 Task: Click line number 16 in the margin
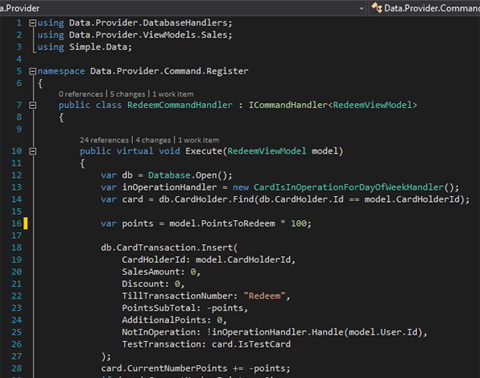coord(17,224)
